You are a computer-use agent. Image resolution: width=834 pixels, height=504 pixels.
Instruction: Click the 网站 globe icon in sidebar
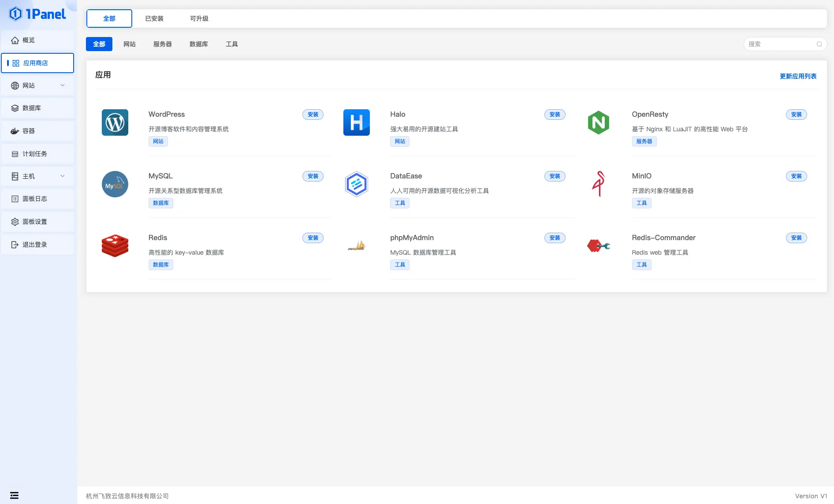[15, 85]
